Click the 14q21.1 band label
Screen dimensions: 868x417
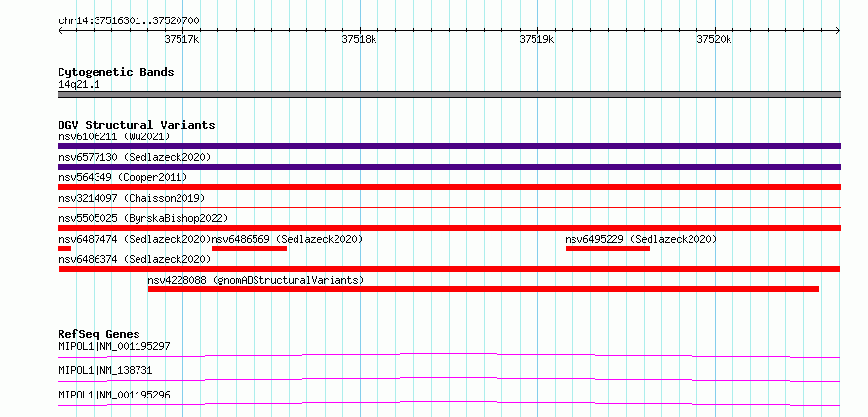pos(79,85)
